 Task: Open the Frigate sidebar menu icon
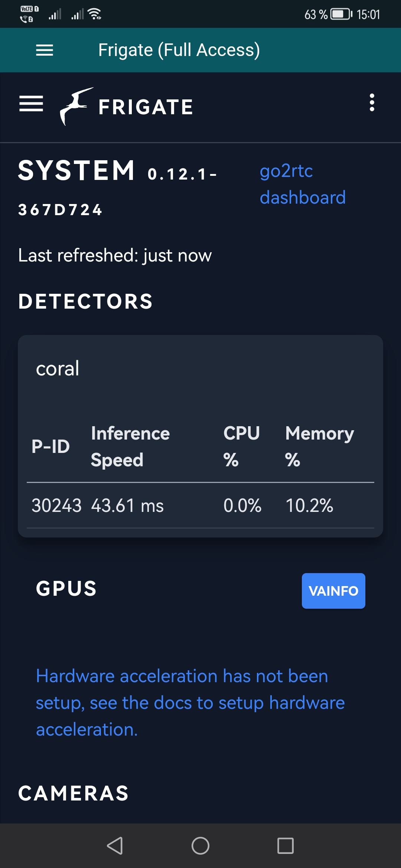31,103
